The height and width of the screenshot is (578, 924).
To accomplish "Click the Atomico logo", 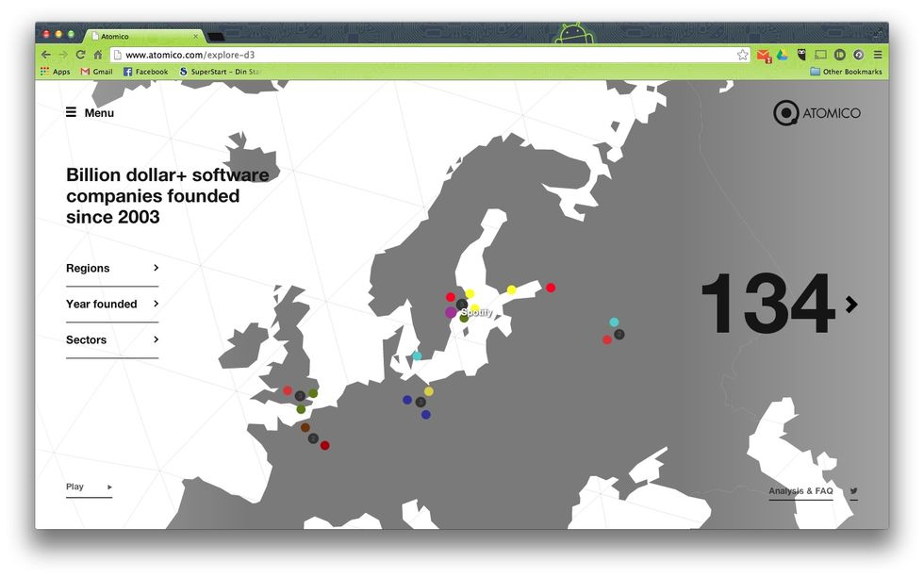I will 817,113.
